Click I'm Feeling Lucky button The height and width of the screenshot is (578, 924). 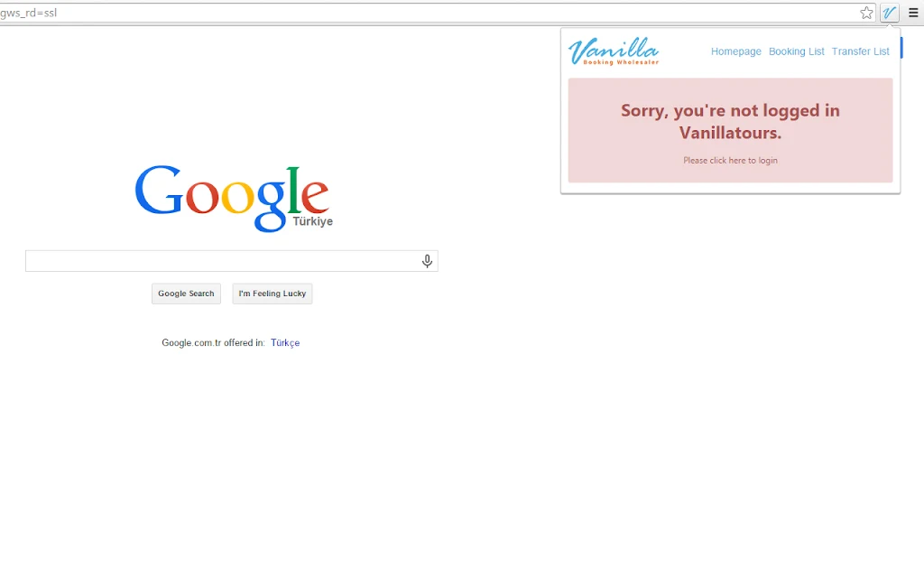[273, 294]
